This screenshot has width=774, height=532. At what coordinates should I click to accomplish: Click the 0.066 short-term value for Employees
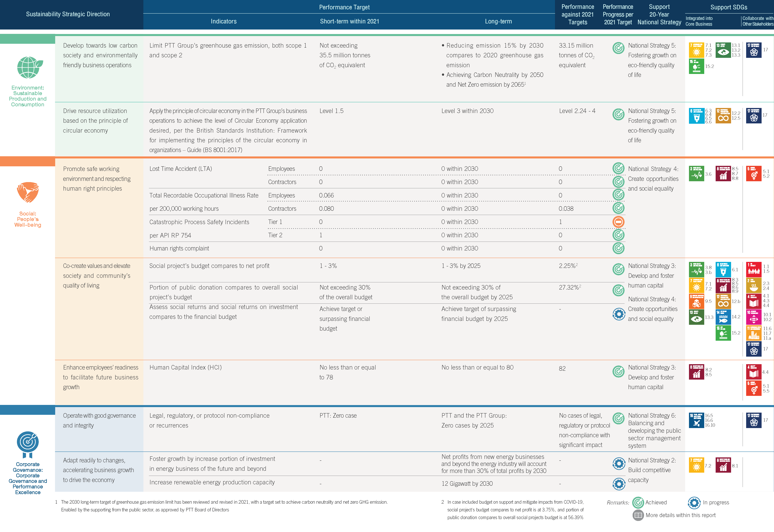[326, 195]
